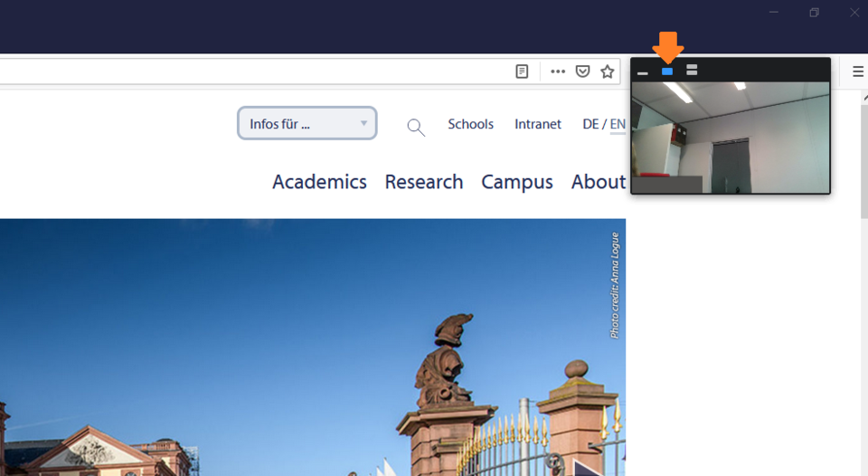Save page to Pocket icon
The height and width of the screenshot is (476, 868).
point(582,71)
